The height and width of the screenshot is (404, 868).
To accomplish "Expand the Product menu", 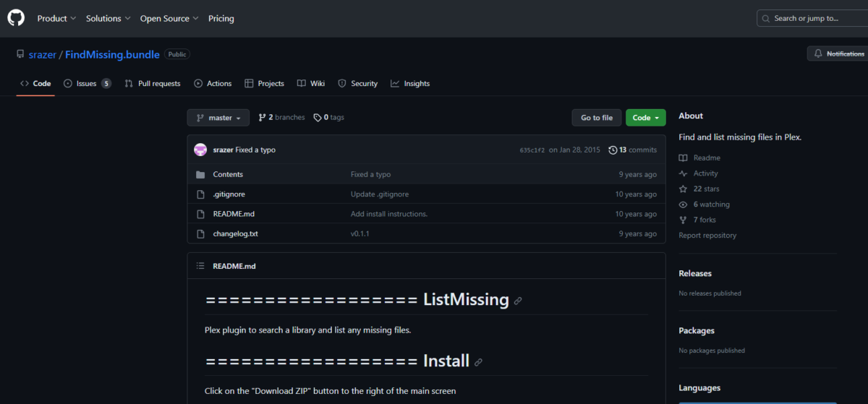I will tap(57, 18).
